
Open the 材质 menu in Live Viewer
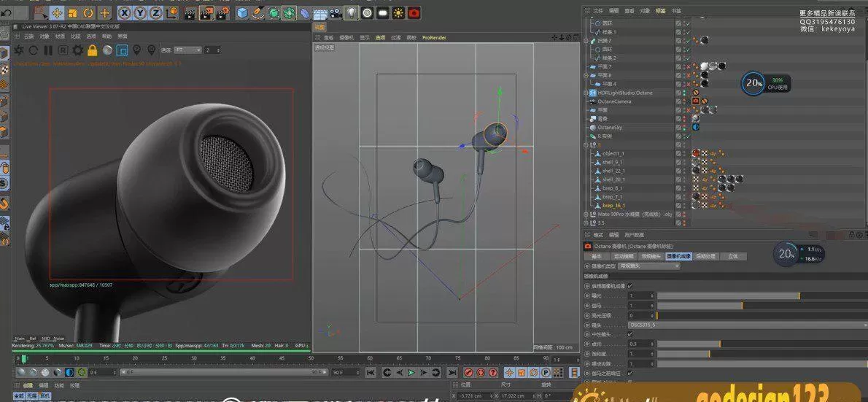60,36
